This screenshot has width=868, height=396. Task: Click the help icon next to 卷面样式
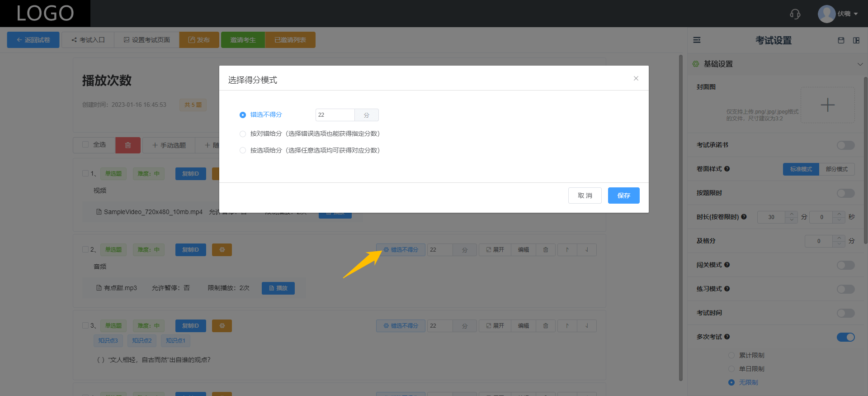coord(727,169)
